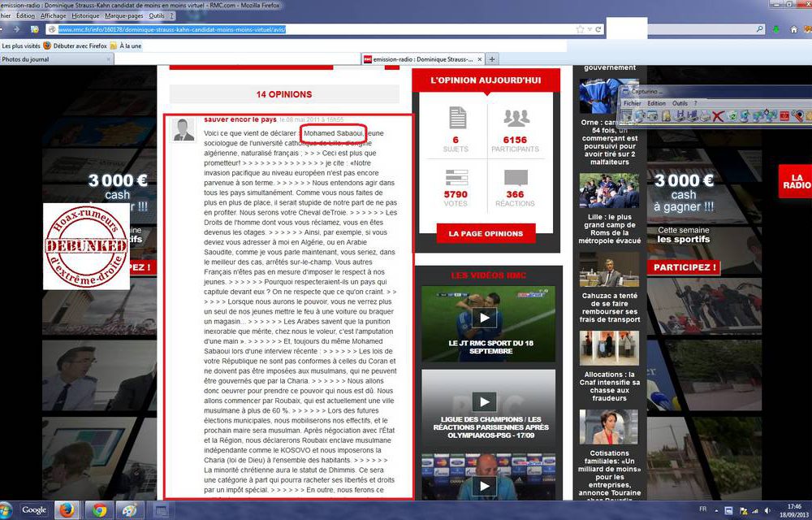
Task: Click the Cotisations familiales news thumbnail
Action: pyautogui.click(x=609, y=427)
